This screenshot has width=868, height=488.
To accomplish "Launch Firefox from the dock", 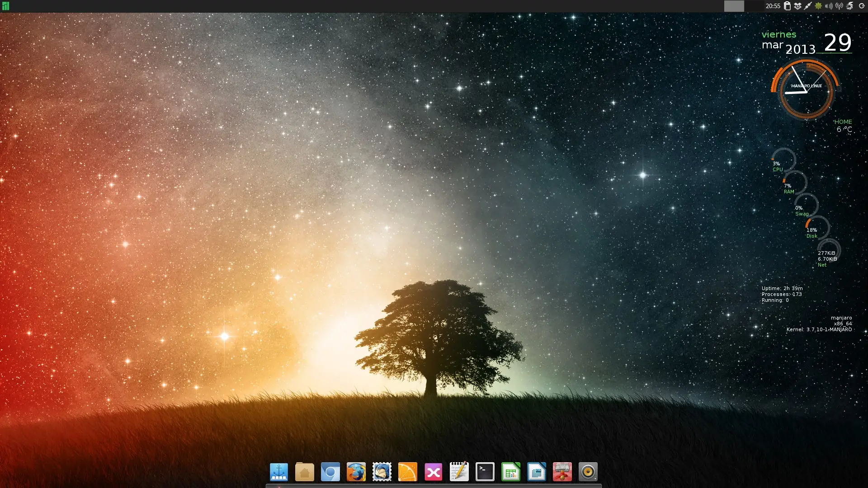I will tap(356, 472).
